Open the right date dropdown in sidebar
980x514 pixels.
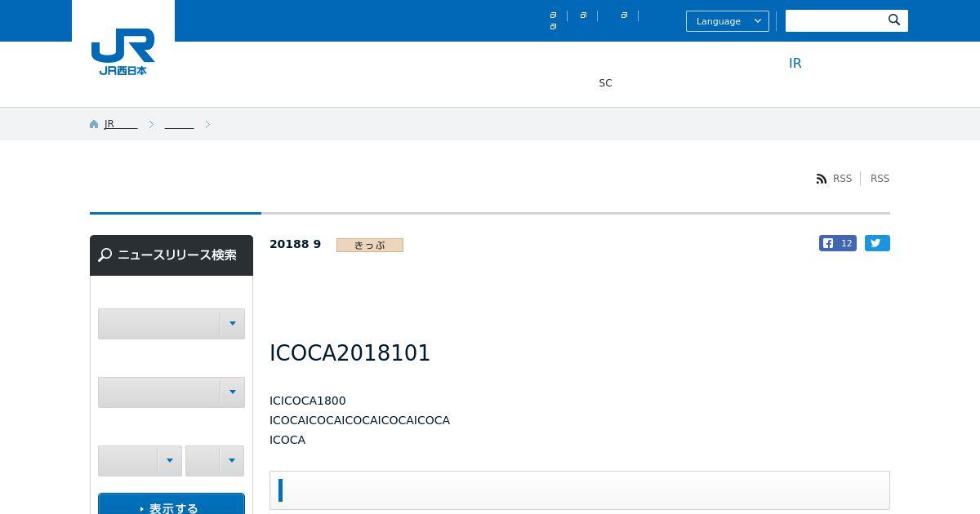(215, 461)
